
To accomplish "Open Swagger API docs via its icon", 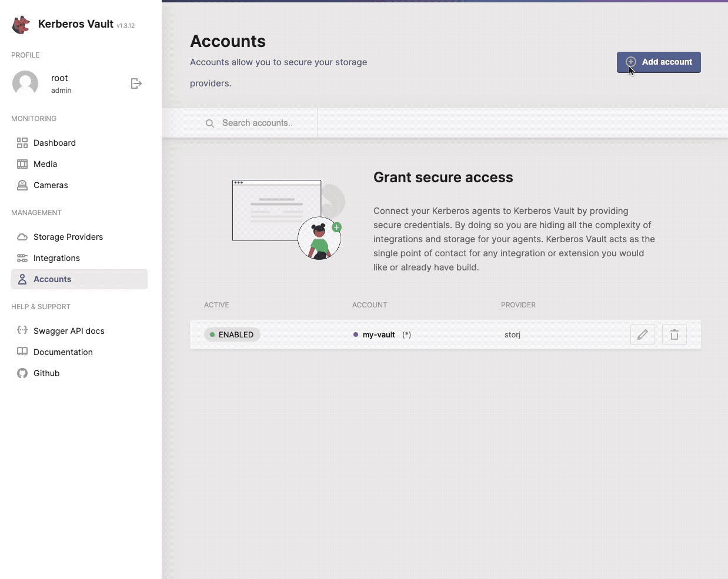I will click(22, 330).
